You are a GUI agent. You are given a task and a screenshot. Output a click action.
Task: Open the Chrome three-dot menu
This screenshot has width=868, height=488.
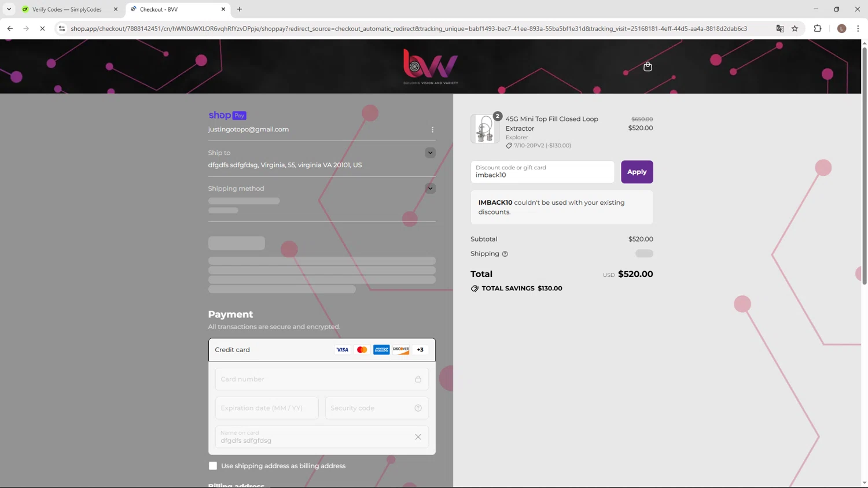(x=858, y=28)
